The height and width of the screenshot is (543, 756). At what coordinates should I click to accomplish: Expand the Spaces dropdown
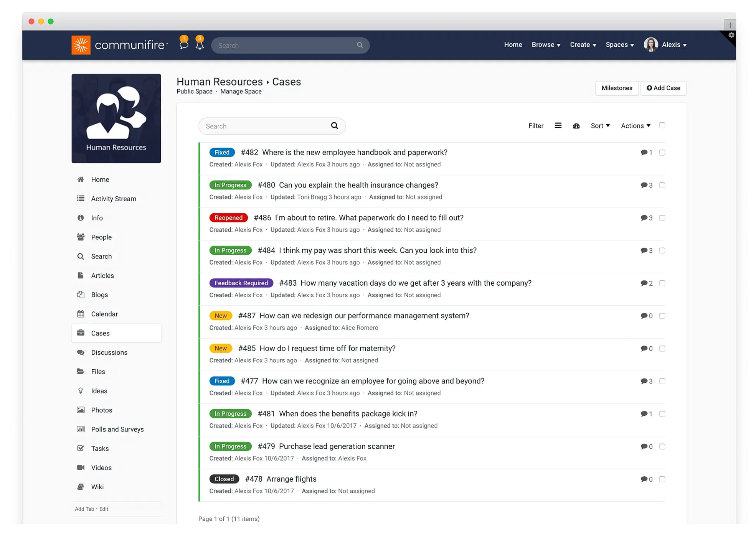(x=620, y=44)
